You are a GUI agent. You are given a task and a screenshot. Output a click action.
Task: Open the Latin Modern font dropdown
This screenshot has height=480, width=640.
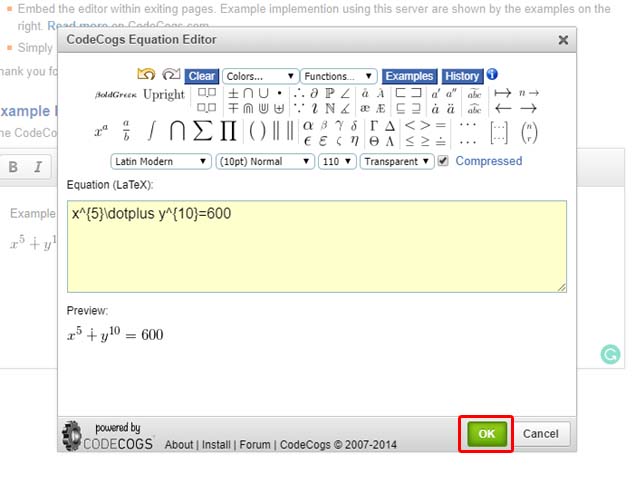161,162
